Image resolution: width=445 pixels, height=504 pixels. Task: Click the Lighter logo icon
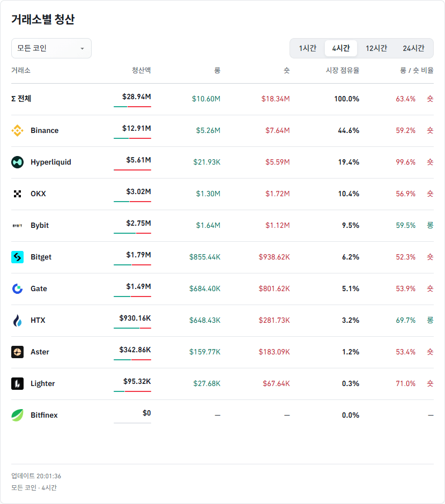17,383
